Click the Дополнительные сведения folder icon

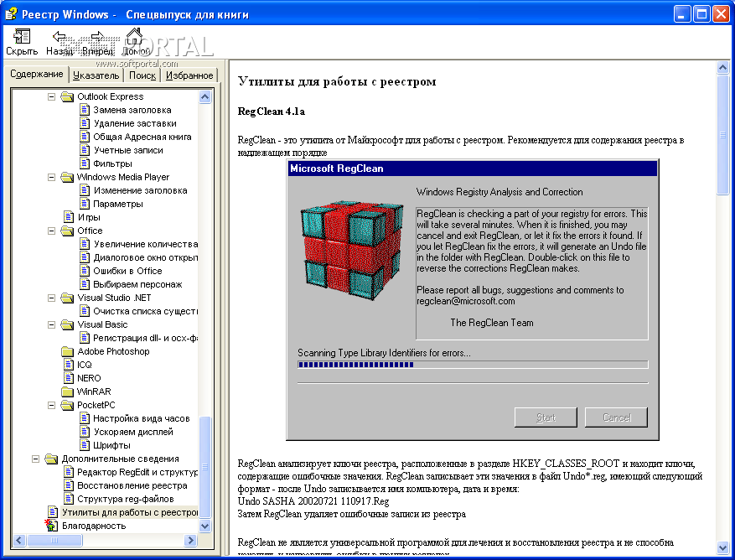(51, 459)
